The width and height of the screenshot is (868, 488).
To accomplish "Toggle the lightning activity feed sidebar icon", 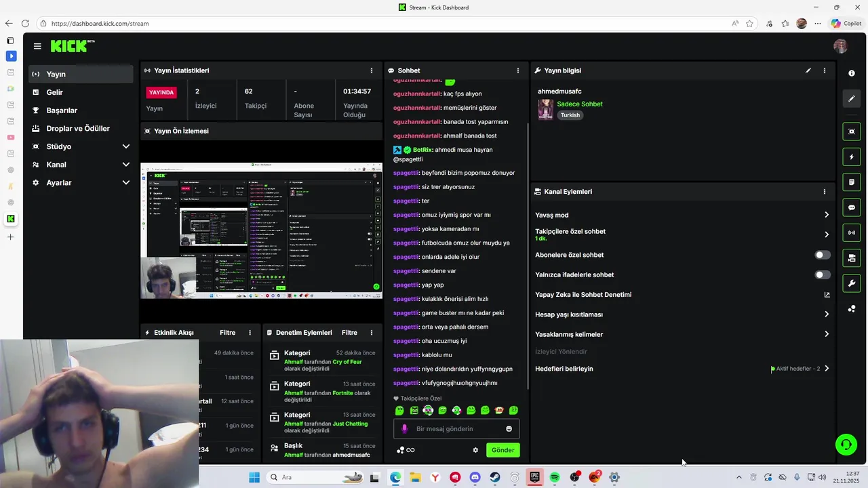I will [x=852, y=157].
